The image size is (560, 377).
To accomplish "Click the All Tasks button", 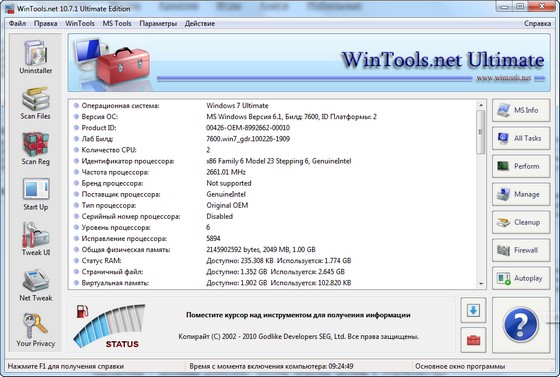I will pyautogui.click(x=521, y=138).
